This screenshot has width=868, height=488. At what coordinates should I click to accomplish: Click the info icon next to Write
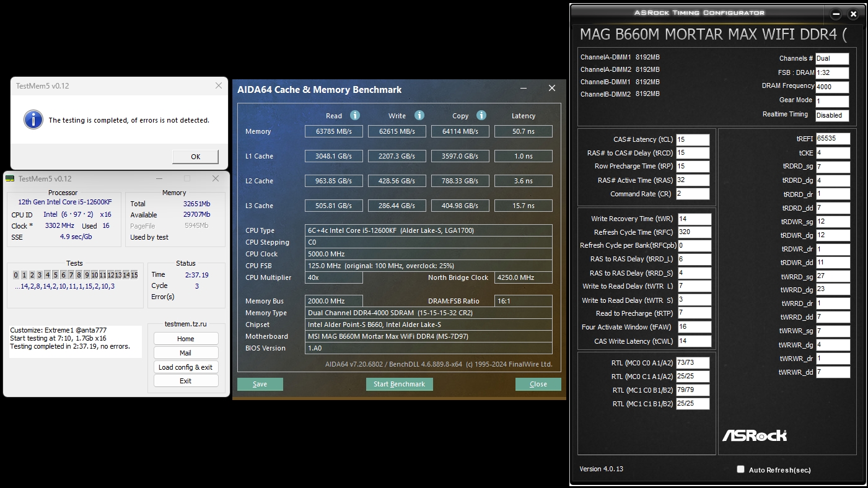[x=419, y=115]
